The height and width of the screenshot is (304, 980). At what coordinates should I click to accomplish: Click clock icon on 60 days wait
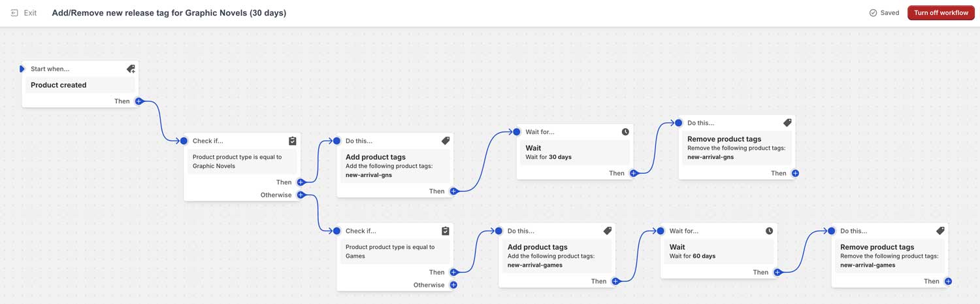pyautogui.click(x=769, y=231)
